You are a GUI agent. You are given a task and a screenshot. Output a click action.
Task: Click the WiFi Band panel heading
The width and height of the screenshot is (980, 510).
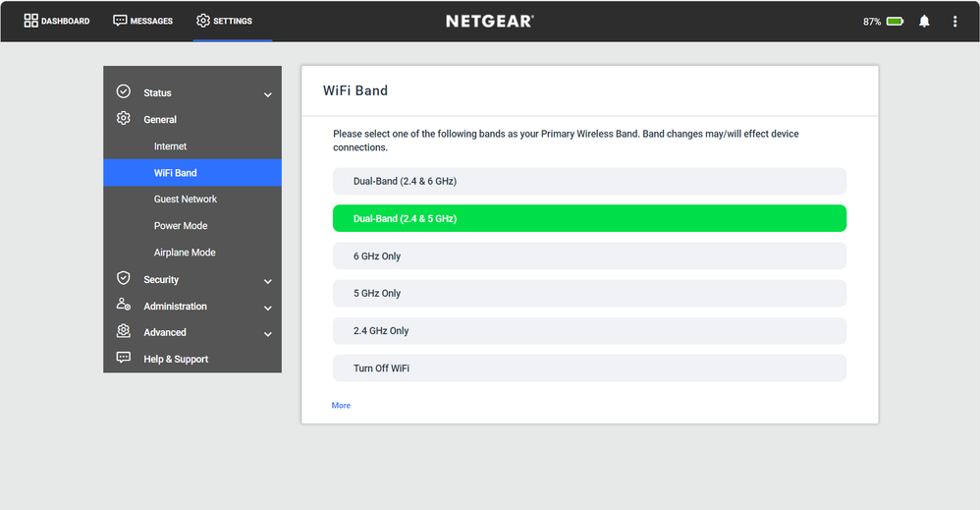355,90
